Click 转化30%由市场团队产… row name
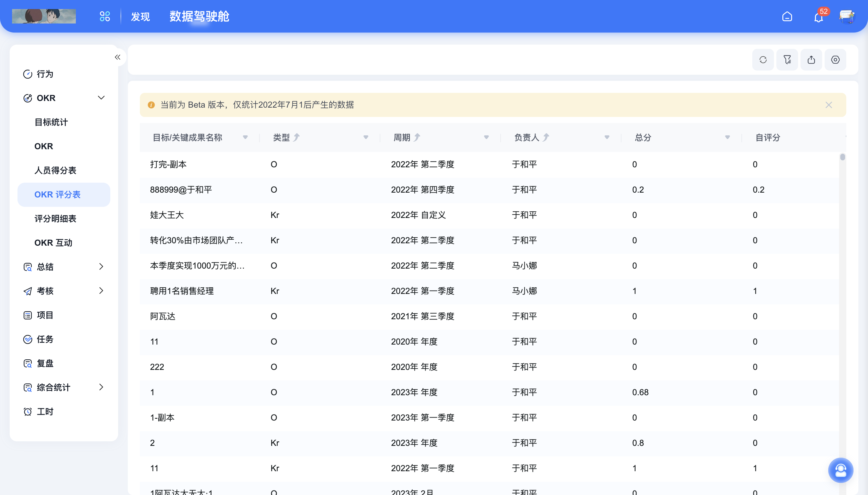868x495 pixels. click(197, 240)
